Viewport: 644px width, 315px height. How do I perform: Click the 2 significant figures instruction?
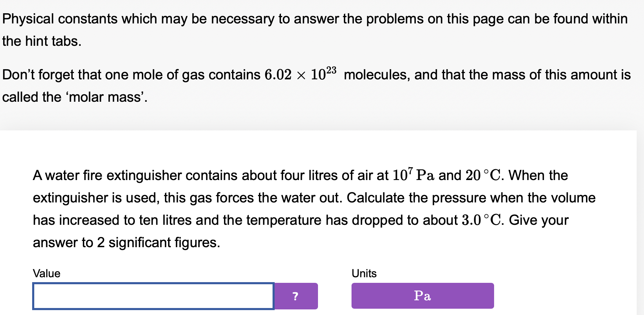point(126,243)
